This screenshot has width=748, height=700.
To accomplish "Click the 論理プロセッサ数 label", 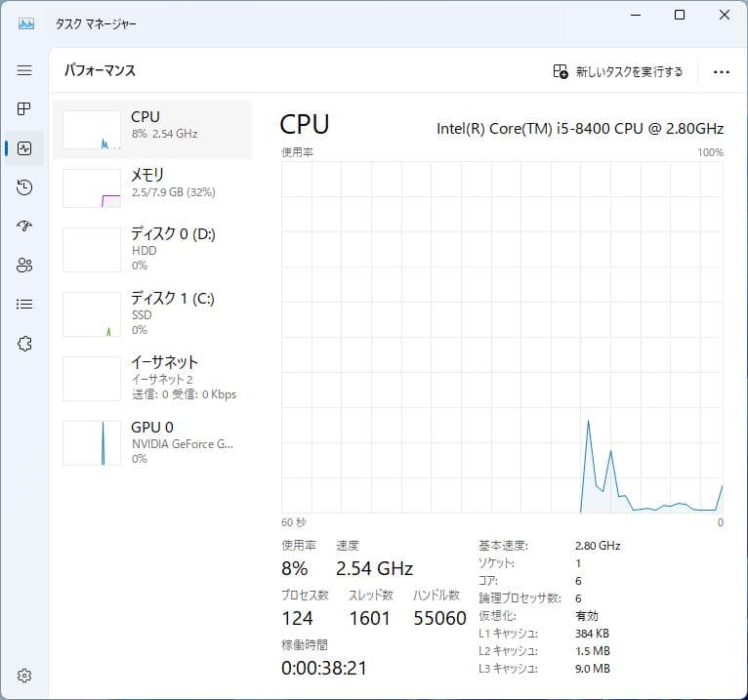I will 519,597.
